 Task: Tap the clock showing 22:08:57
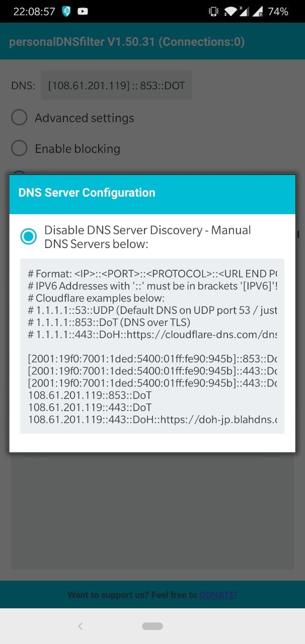coord(34,11)
